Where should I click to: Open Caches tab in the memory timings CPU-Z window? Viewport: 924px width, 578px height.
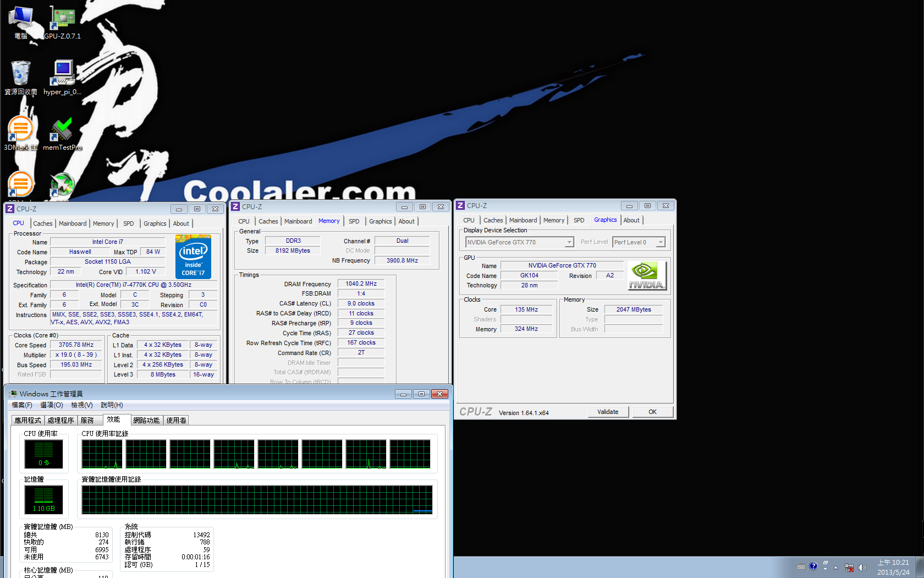point(268,221)
